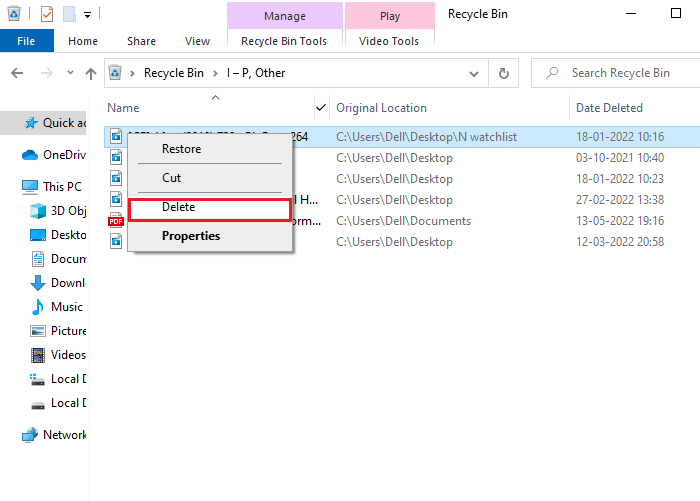Open Downloads folder in sidebar
Viewport: 700px width, 501px height.
pyautogui.click(x=58, y=283)
